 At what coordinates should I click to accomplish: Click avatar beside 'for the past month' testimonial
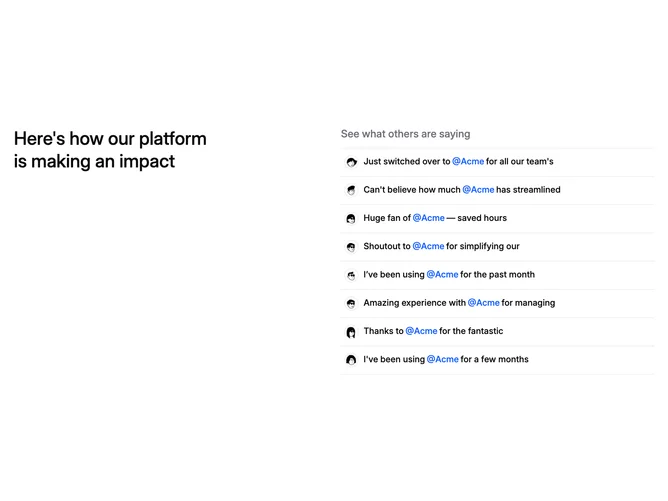coord(351,275)
